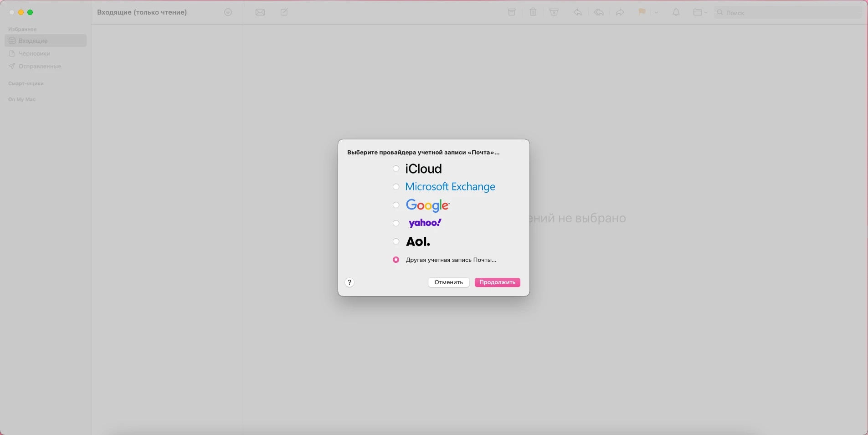Check for new mail via envelope icon
868x435 pixels.
pyautogui.click(x=260, y=12)
